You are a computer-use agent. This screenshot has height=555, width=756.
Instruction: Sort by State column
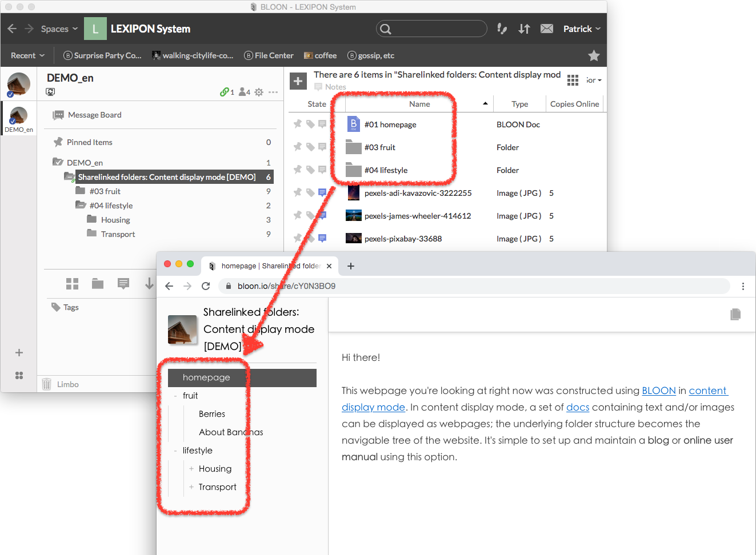click(x=317, y=104)
